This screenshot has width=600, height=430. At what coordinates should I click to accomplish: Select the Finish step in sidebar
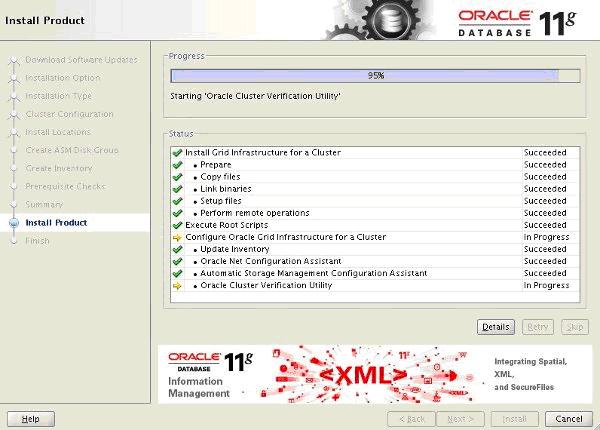coord(37,241)
